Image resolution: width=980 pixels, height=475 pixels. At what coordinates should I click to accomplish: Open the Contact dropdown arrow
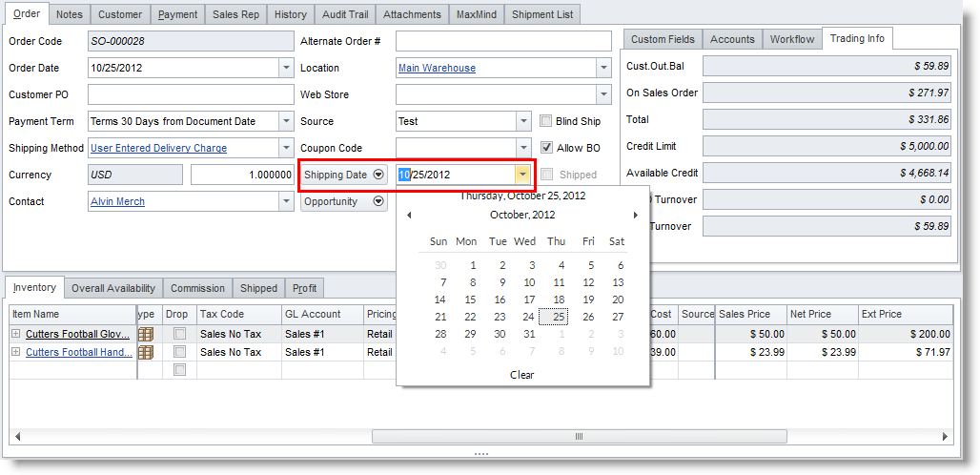click(x=286, y=202)
